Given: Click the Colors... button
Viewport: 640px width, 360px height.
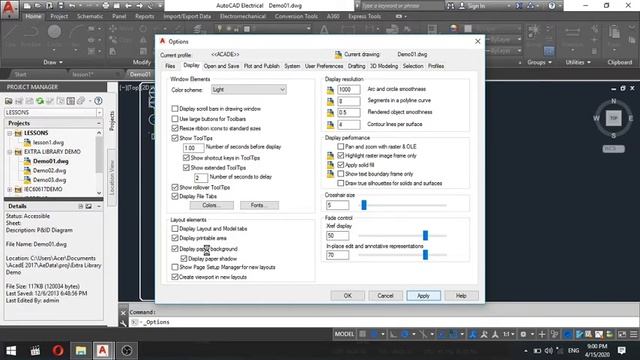Looking at the screenshot, I should [x=211, y=205].
